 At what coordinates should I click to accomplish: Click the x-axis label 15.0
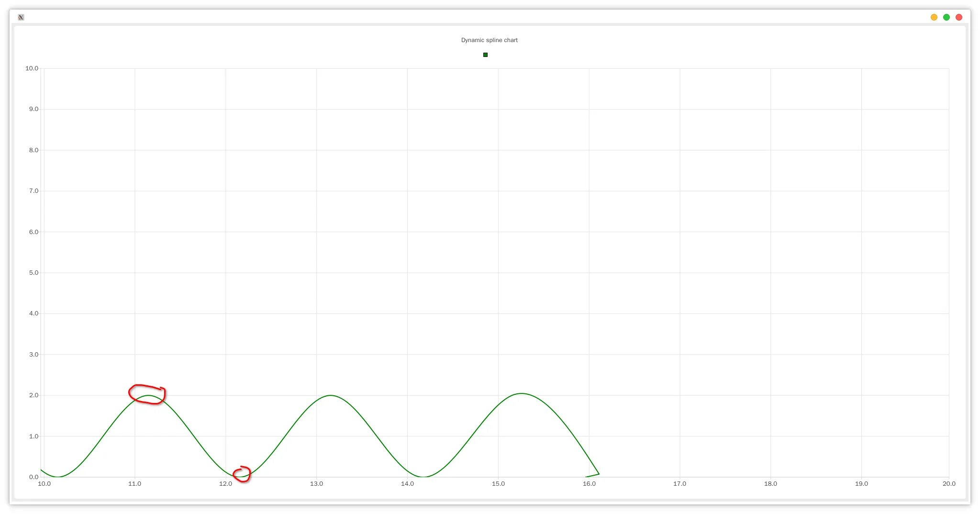coord(498,484)
